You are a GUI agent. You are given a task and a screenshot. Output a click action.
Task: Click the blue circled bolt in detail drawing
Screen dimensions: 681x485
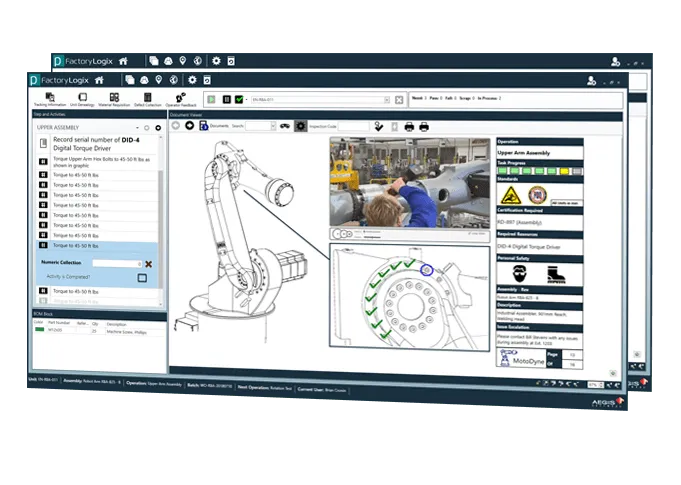(x=427, y=270)
